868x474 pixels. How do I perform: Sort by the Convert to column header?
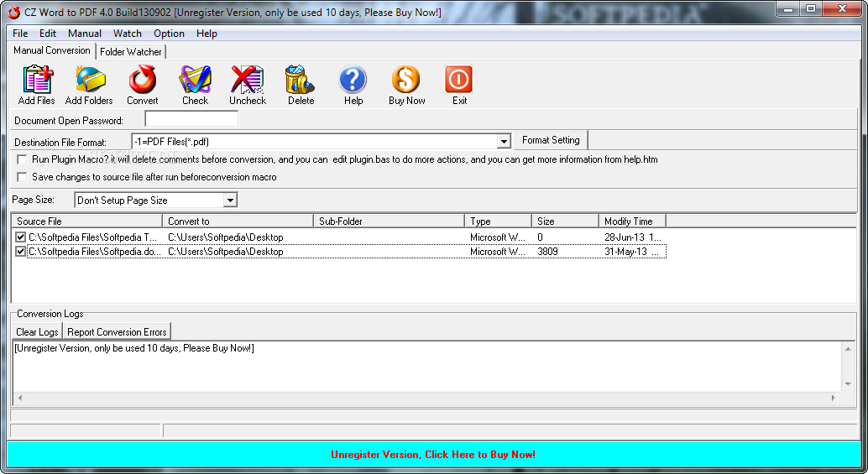point(238,221)
